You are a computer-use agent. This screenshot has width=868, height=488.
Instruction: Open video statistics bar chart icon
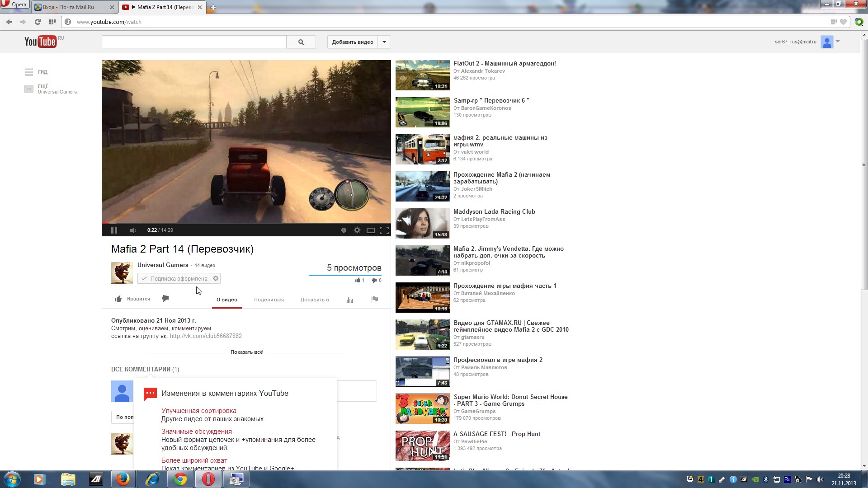pyautogui.click(x=350, y=300)
